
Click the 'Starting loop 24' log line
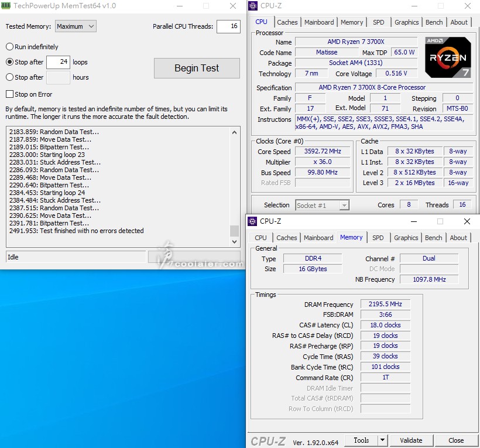pyautogui.click(x=47, y=193)
